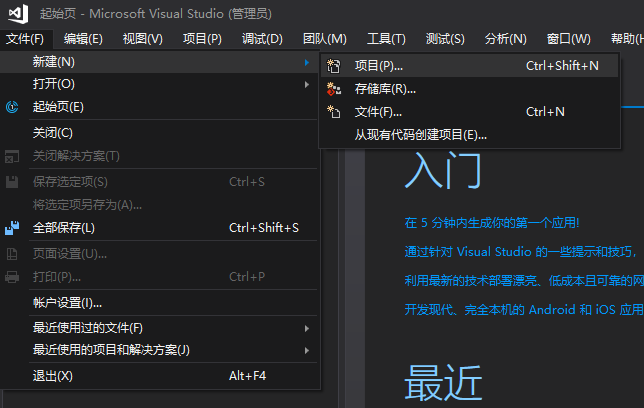Click the window title 起始页 - Microsoft Visual Studio
This screenshot has height=408, width=644.
click(156, 14)
